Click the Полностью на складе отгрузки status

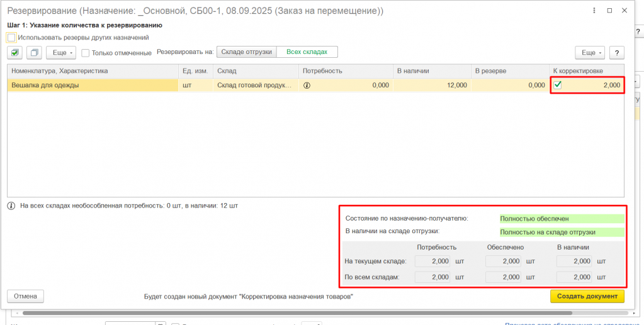coord(562,232)
